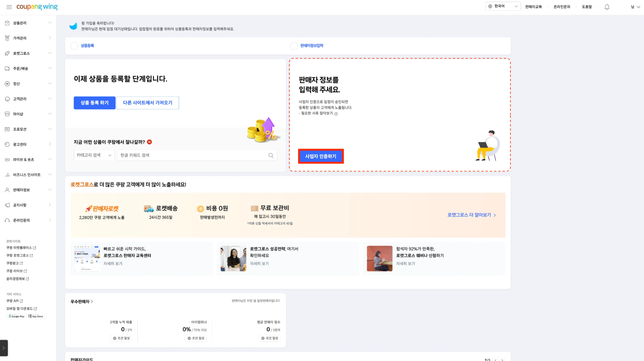This screenshot has height=361, width=644.
Task: Open the 판매자교육 top menu item
Action: [533, 6]
